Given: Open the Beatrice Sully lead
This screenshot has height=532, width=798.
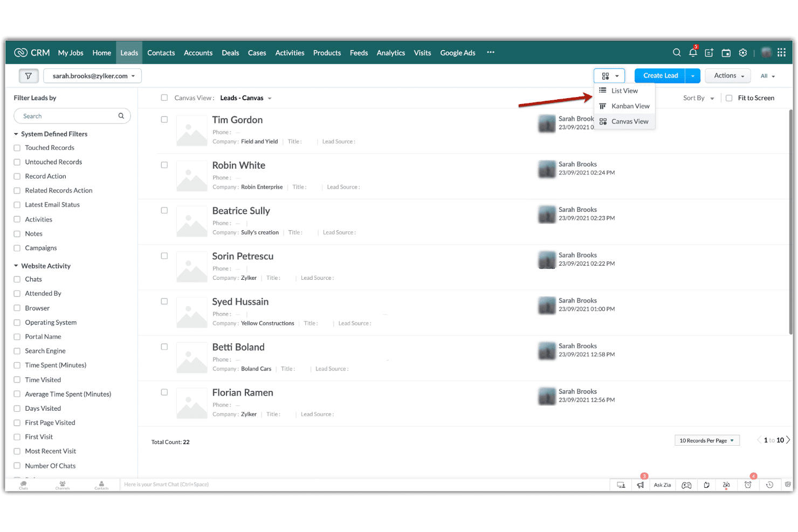Looking at the screenshot, I should [241, 211].
